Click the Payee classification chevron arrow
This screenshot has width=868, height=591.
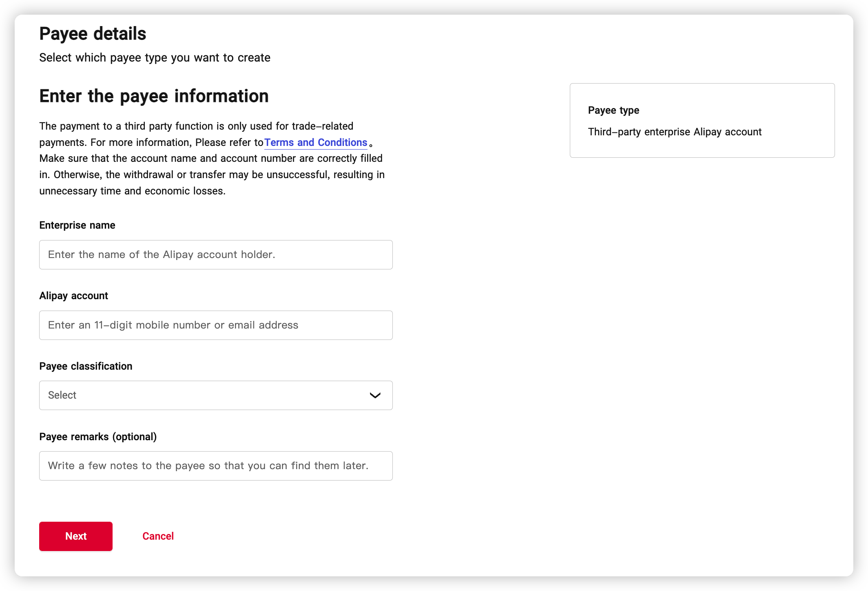[375, 395]
